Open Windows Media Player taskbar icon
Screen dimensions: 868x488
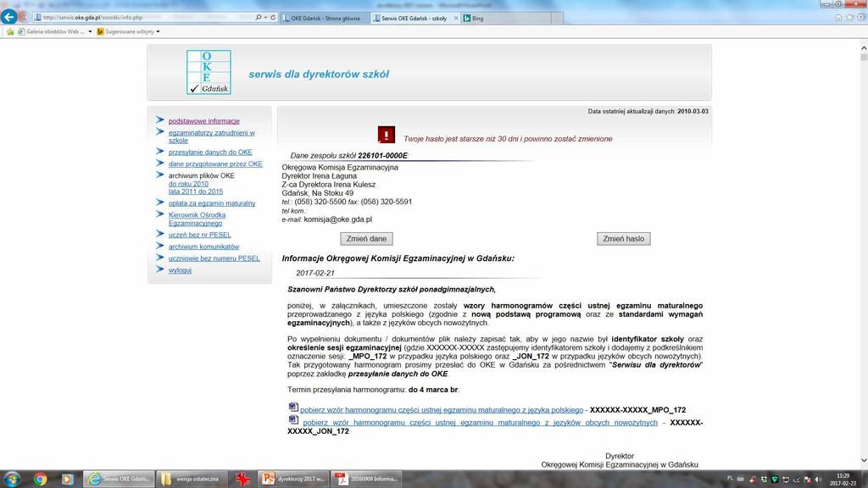(67, 480)
